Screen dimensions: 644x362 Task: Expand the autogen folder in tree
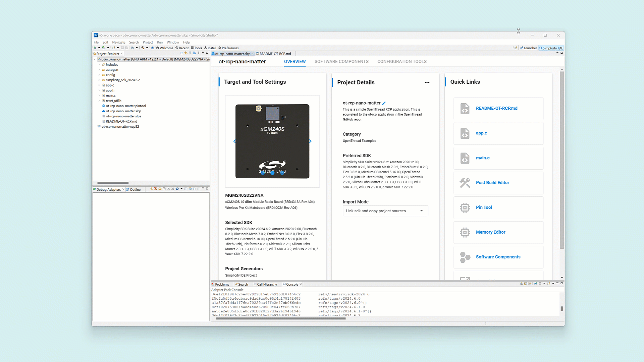99,70
